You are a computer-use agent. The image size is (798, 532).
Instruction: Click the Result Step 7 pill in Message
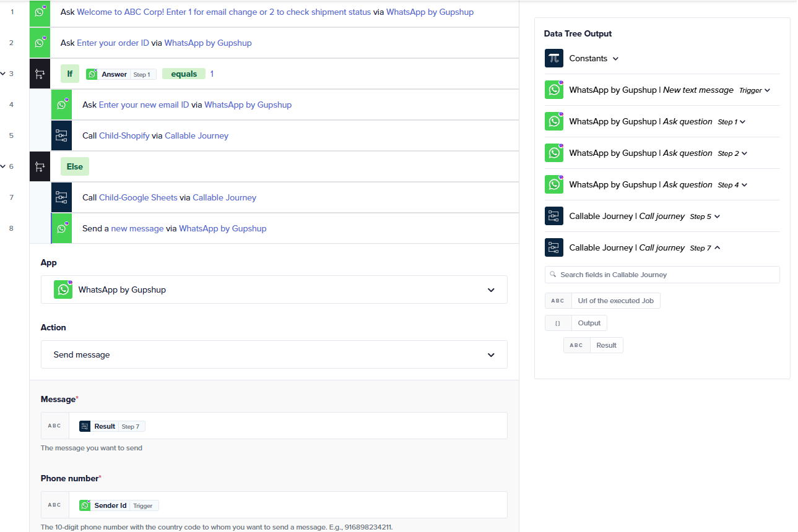tap(112, 426)
